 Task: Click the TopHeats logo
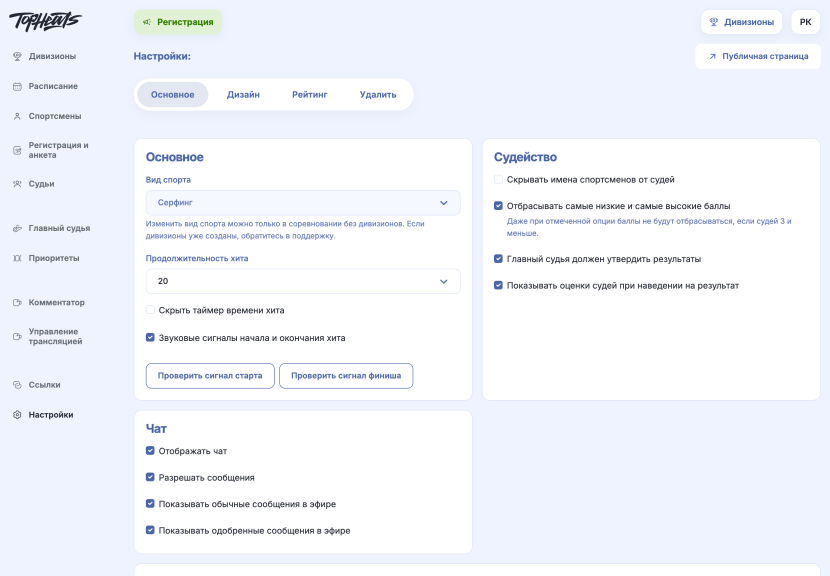pos(45,21)
